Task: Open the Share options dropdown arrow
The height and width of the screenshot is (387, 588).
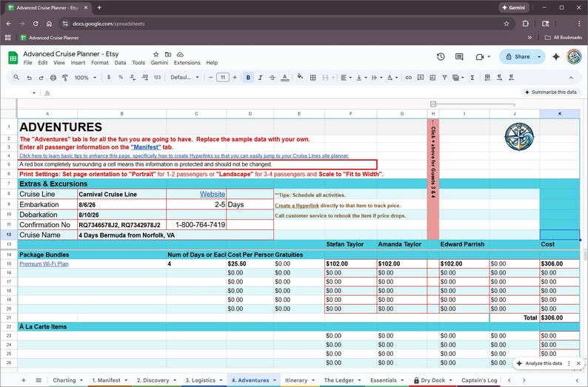Action: point(539,56)
